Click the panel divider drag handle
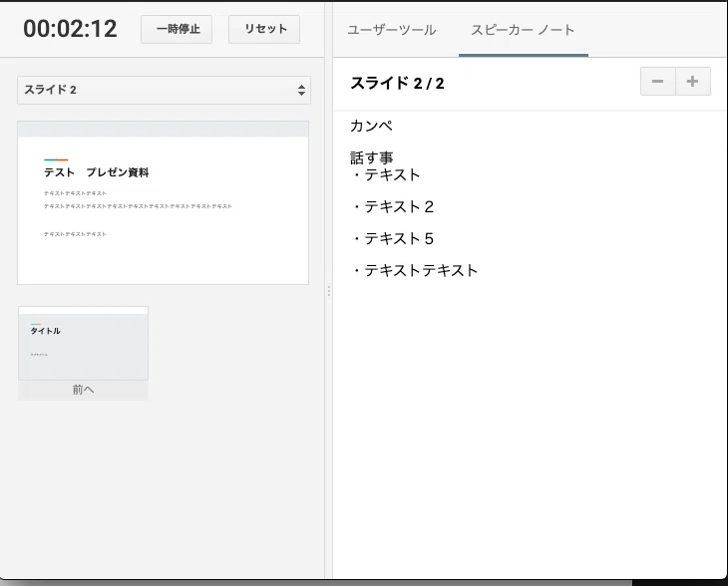 click(329, 291)
